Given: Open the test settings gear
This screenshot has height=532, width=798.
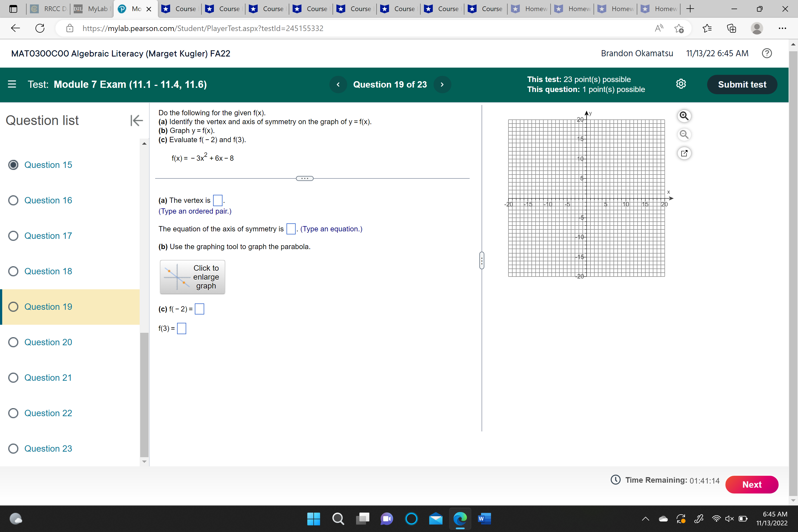Looking at the screenshot, I should click(x=681, y=84).
